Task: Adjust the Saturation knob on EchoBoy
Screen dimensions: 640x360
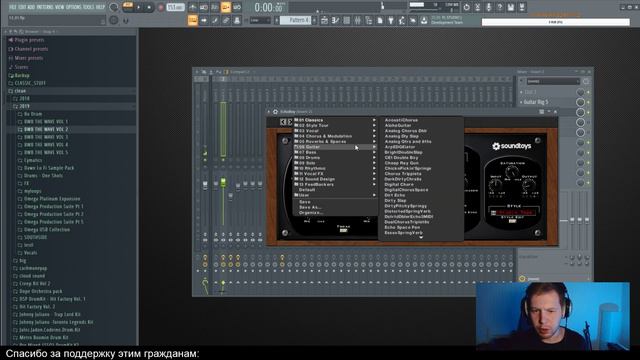Action: 513,171
